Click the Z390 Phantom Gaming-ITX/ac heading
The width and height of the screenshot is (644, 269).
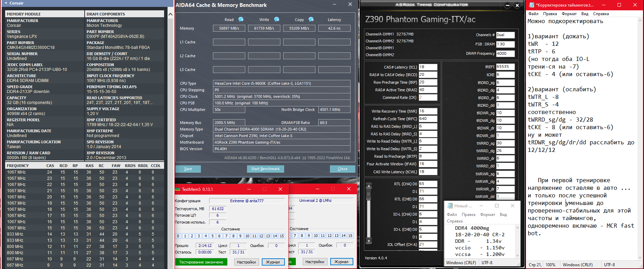point(420,19)
